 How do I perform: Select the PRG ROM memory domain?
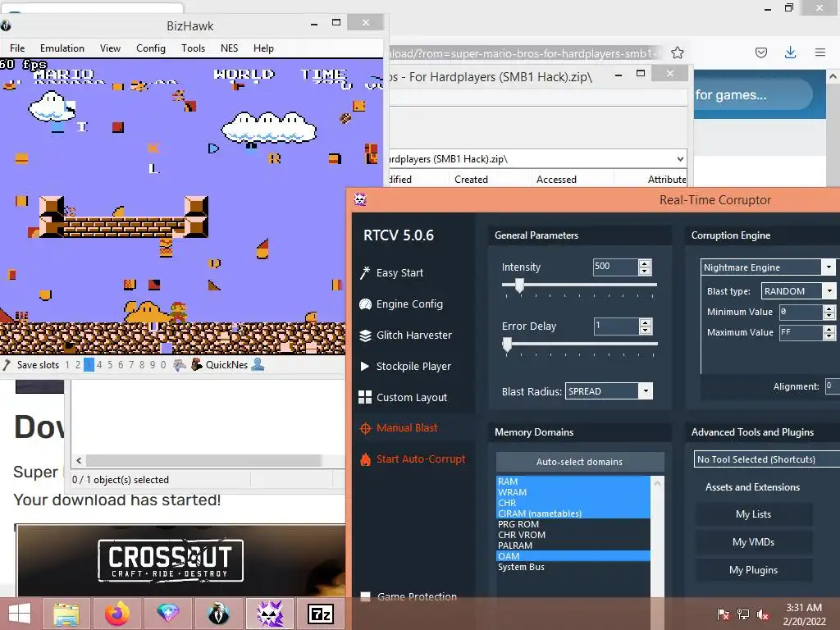coord(573,524)
